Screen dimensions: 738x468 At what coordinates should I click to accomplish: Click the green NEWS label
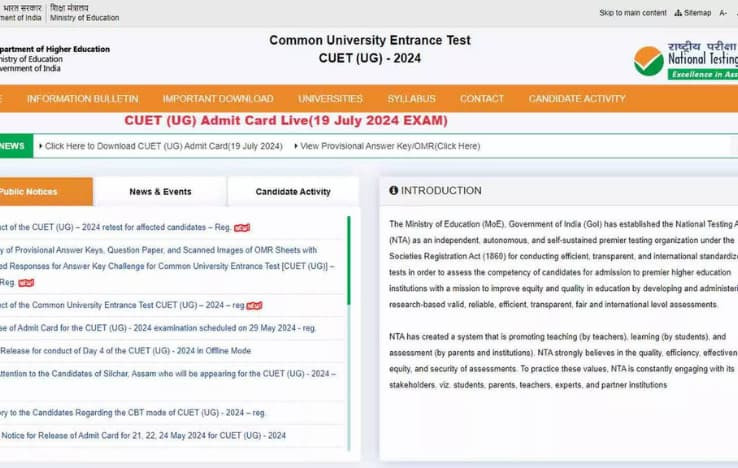point(16,146)
